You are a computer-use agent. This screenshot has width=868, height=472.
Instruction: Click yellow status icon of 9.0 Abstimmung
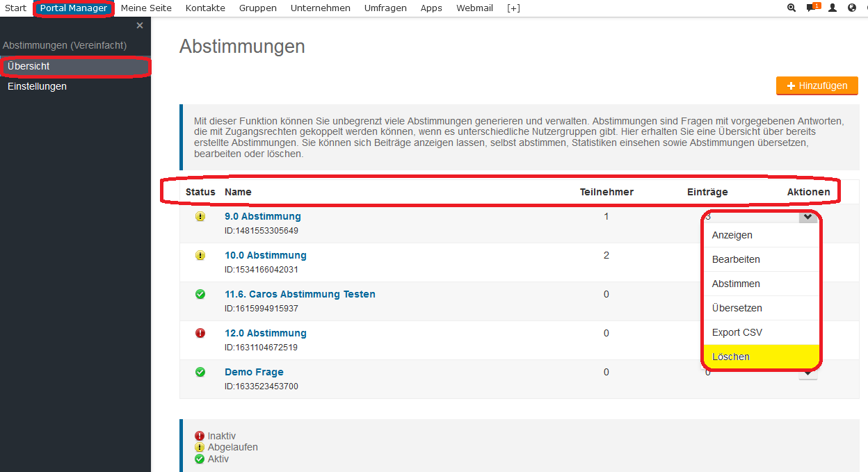click(x=200, y=216)
